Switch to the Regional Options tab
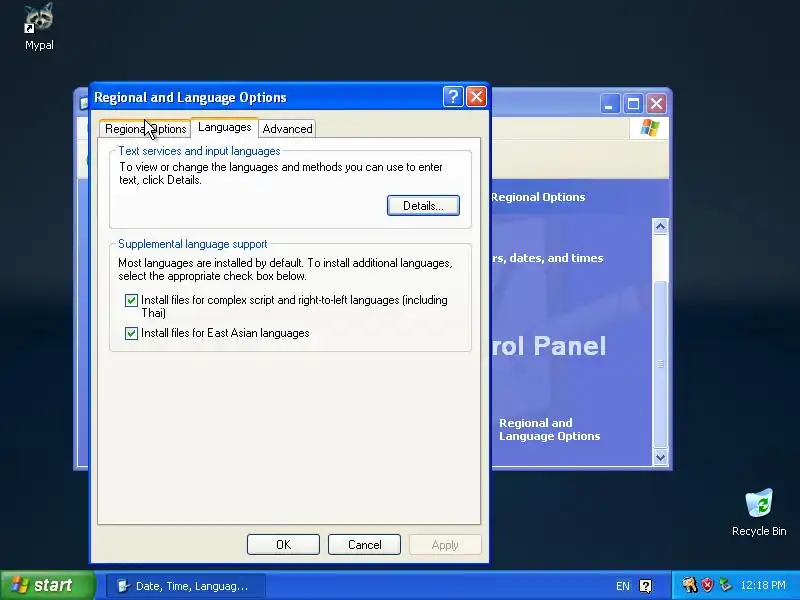 [145, 129]
